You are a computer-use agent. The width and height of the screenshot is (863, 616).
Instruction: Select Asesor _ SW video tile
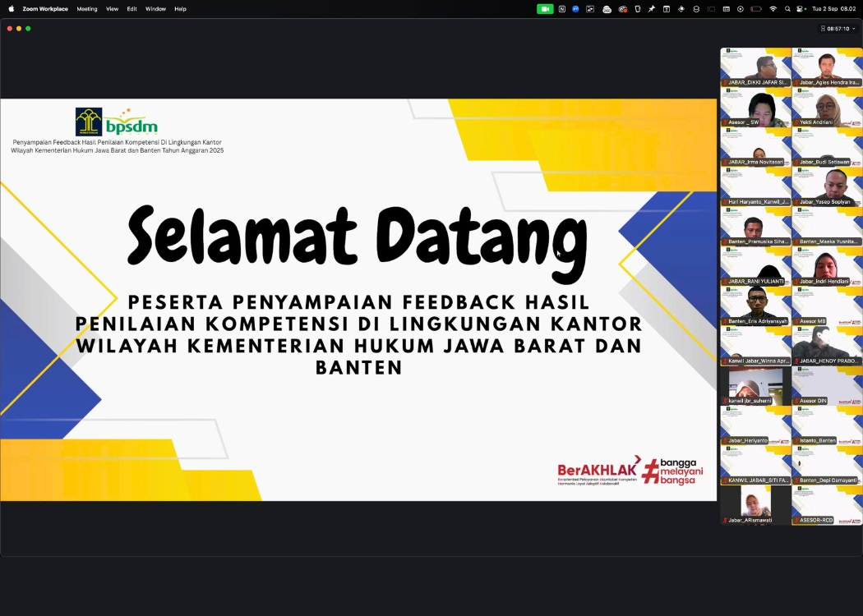[x=755, y=108]
